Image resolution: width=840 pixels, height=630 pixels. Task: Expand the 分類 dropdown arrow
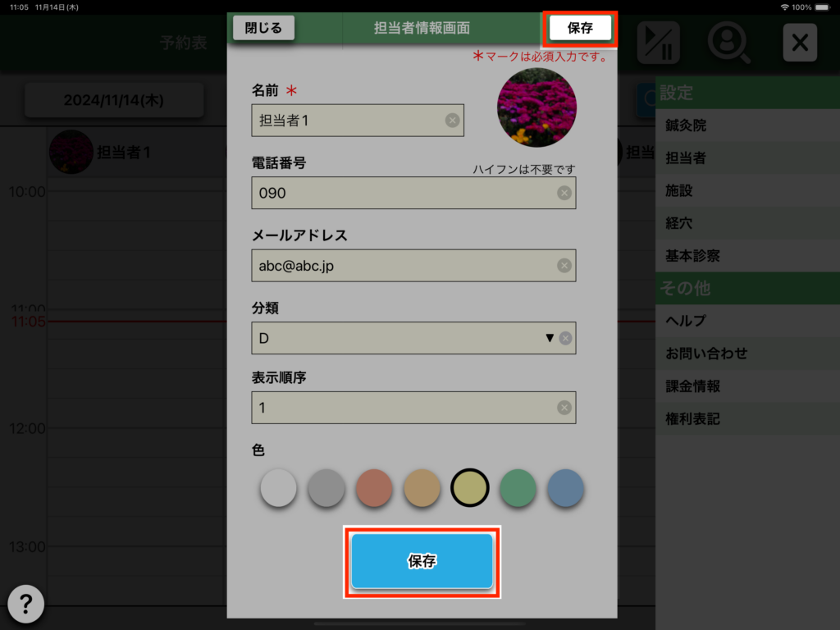point(549,338)
